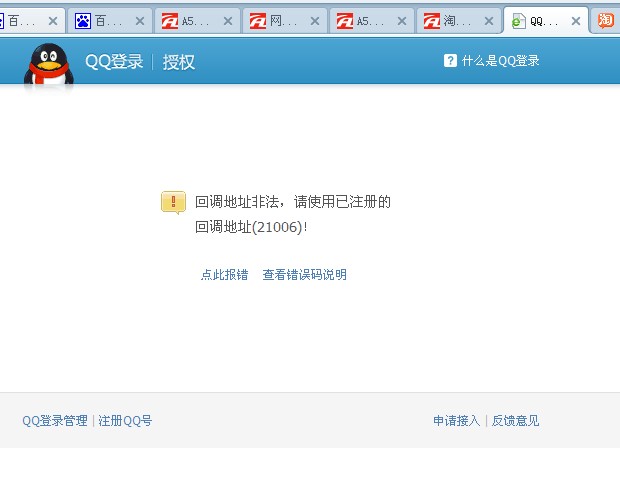Switch to the 网 tab
620x496 pixels.
point(284,21)
